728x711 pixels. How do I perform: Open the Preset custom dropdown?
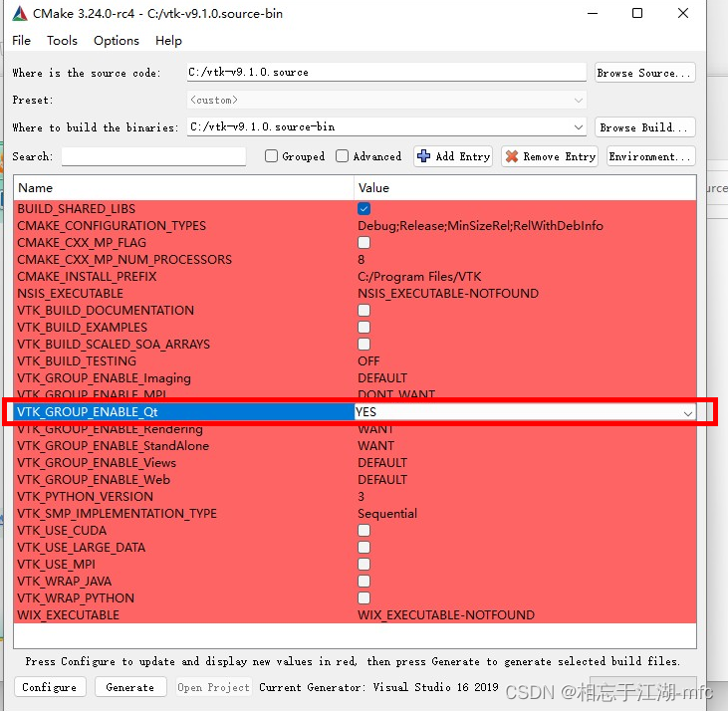[x=386, y=100]
